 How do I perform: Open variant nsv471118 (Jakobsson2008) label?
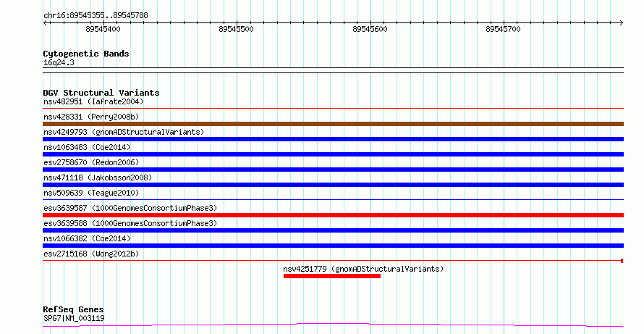(x=98, y=178)
